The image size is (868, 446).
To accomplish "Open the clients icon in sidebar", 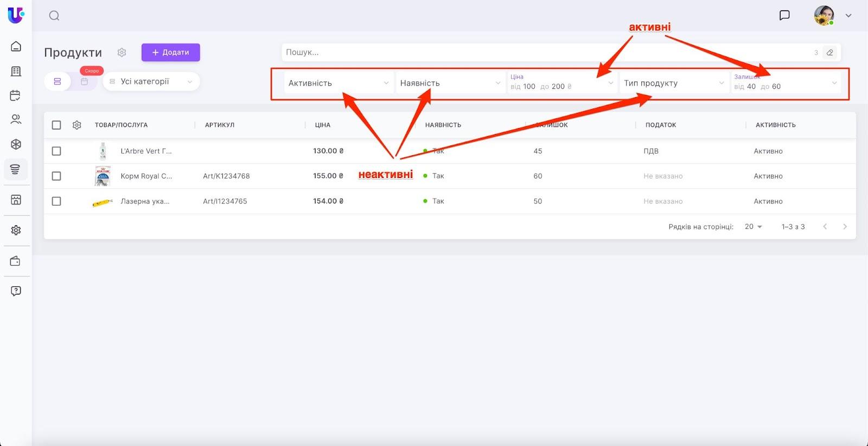I will [x=16, y=119].
